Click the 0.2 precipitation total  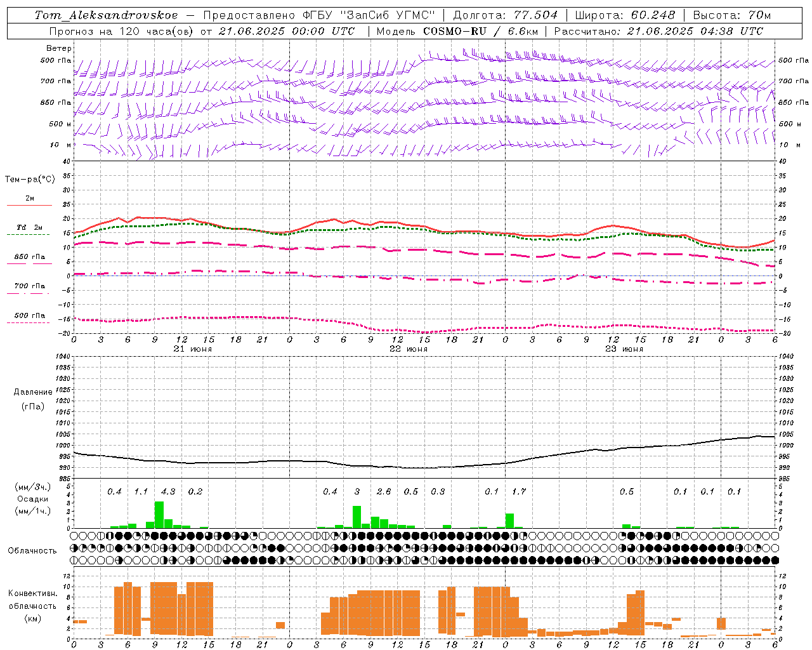[x=195, y=492]
